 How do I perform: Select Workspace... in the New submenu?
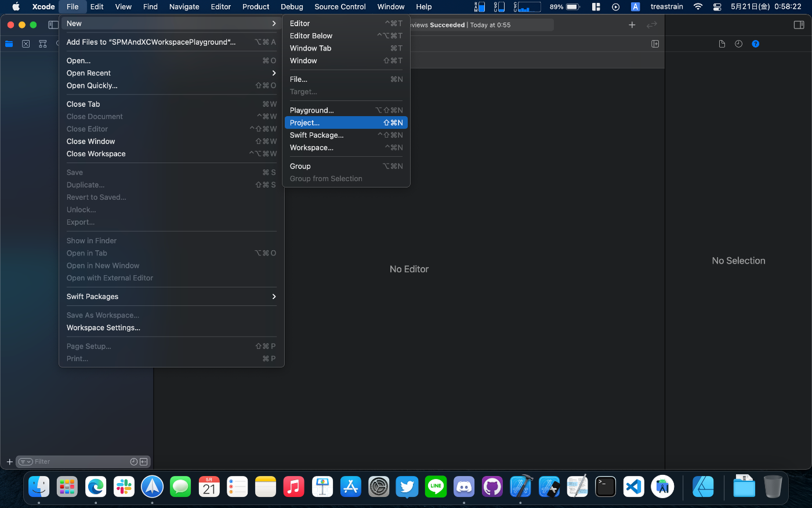click(x=346, y=148)
